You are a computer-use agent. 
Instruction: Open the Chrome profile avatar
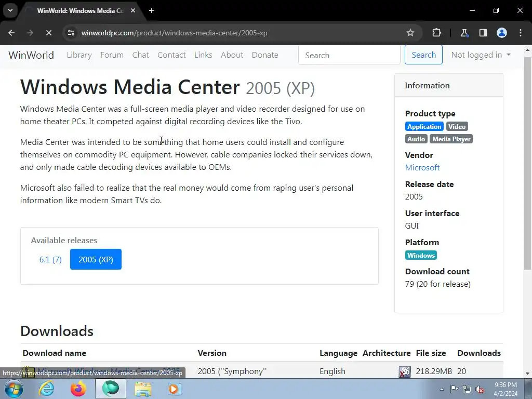tap(502, 33)
